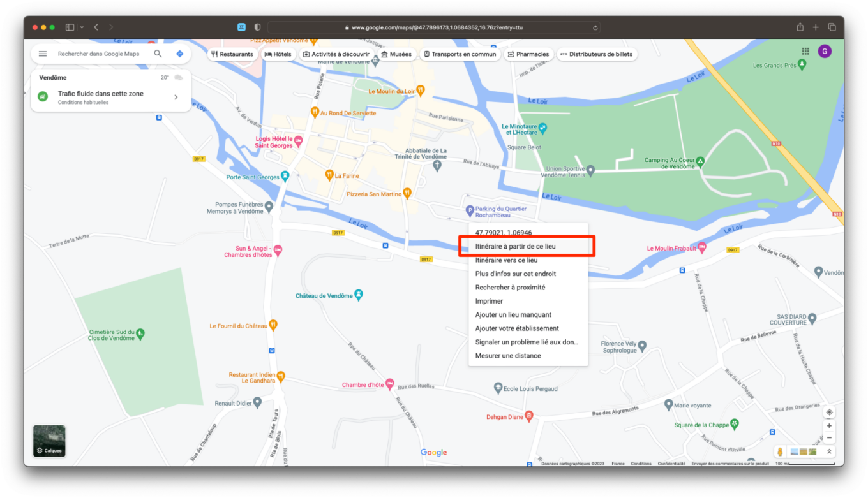Viewport: 868px width, 498px height.
Task: Click the Abbatiale de La Trinité pin
Action: pos(437,166)
